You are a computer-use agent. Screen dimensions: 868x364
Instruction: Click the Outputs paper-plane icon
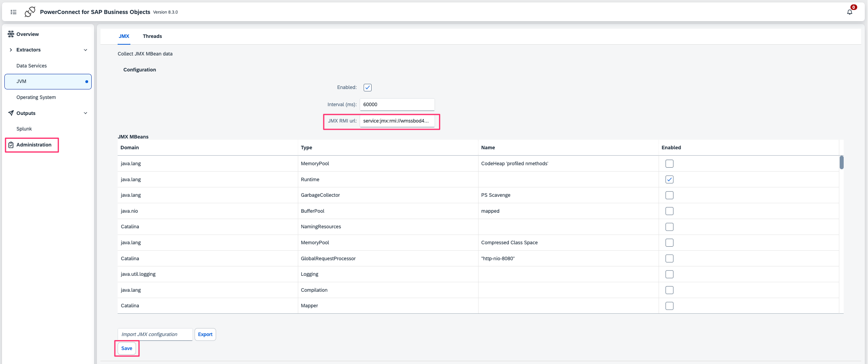pyautogui.click(x=11, y=113)
